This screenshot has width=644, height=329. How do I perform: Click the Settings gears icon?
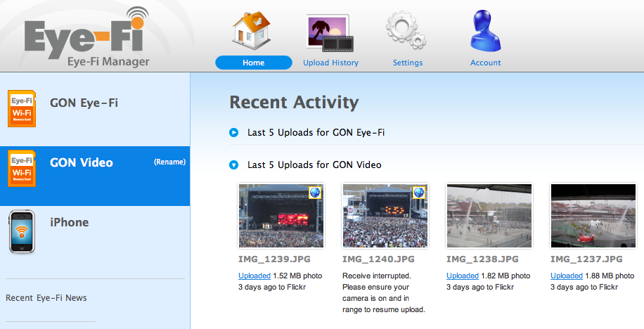(x=406, y=30)
